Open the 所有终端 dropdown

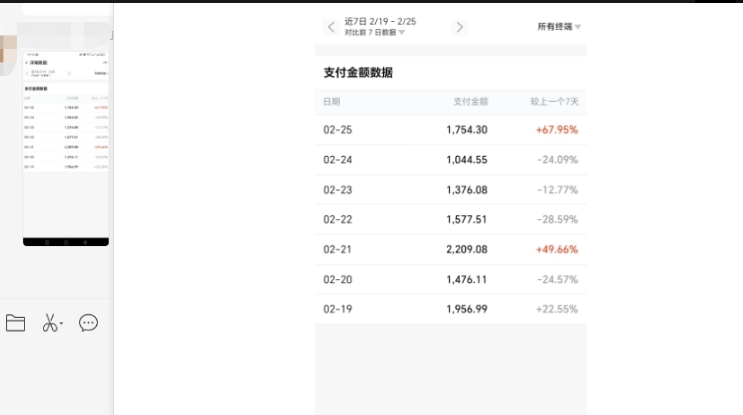click(x=559, y=27)
